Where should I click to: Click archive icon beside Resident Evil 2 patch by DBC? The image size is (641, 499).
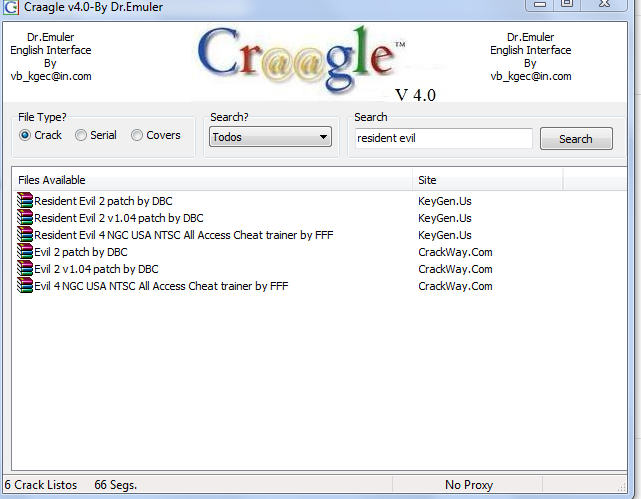(x=25, y=201)
